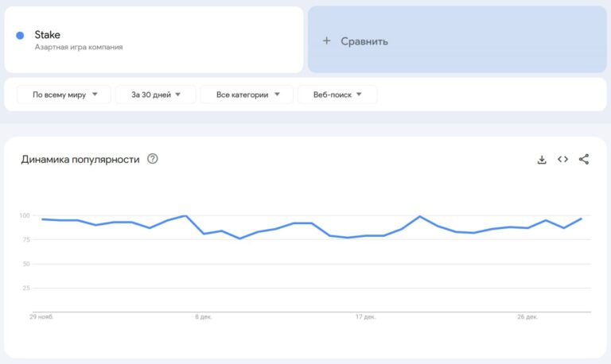This screenshot has height=364, width=611.
Task: Click the share icon on chart card
Action: tap(584, 160)
